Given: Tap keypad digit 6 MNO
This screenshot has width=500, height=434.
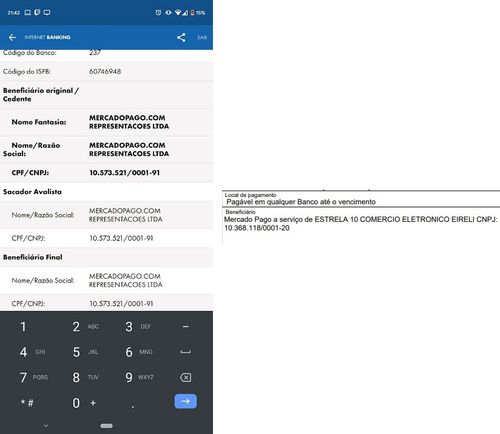Looking at the screenshot, I should tap(139, 352).
